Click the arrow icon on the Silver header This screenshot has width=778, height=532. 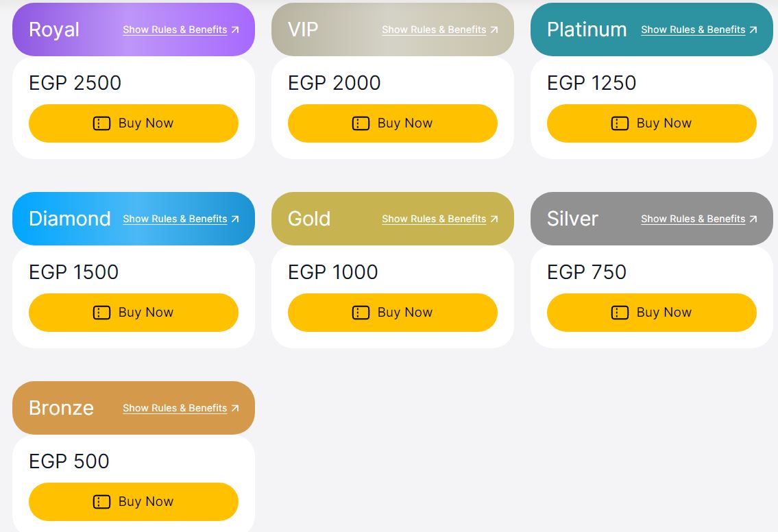click(753, 219)
